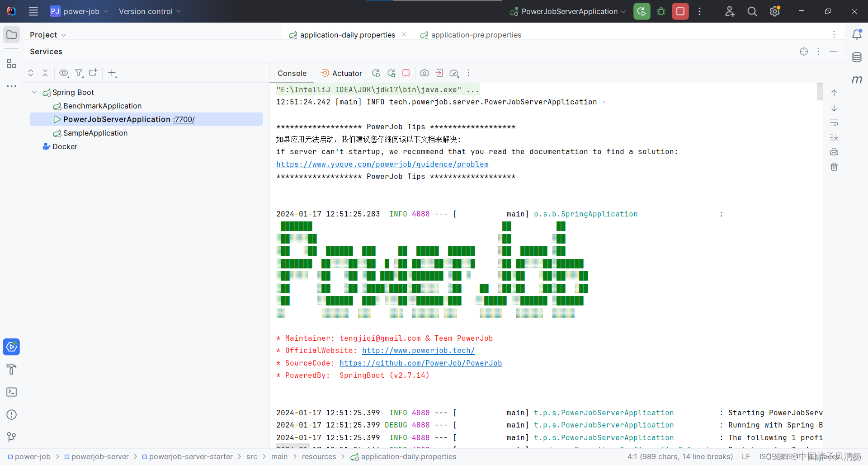The height and width of the screenshot is (465, 868).
Task: Take a thread dump camera icon
Action: 425,73
